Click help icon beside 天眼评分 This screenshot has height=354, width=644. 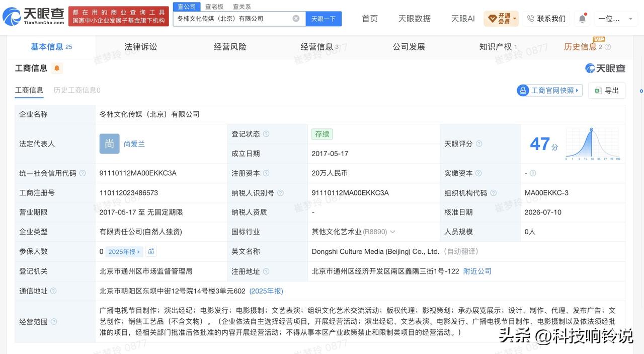[x=479, y=144]
